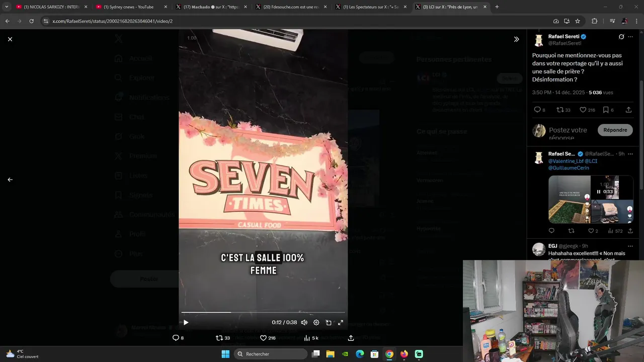Repost from the video overlay (33)
644x362 pixels.
223,338
